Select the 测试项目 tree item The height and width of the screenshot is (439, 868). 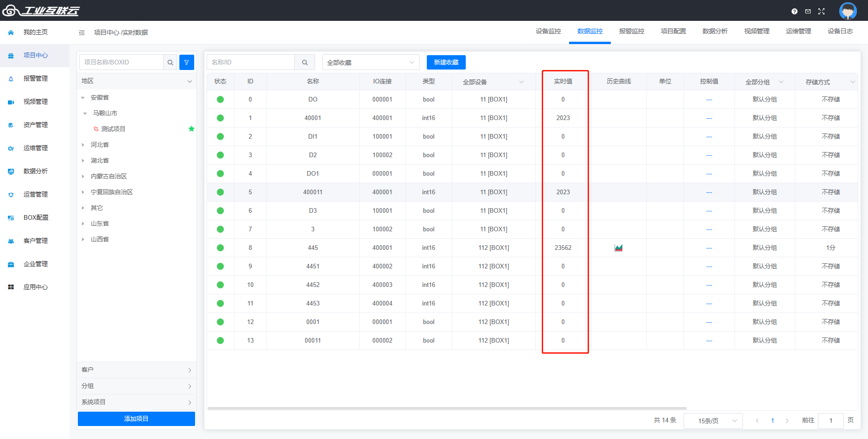(114, 129)
